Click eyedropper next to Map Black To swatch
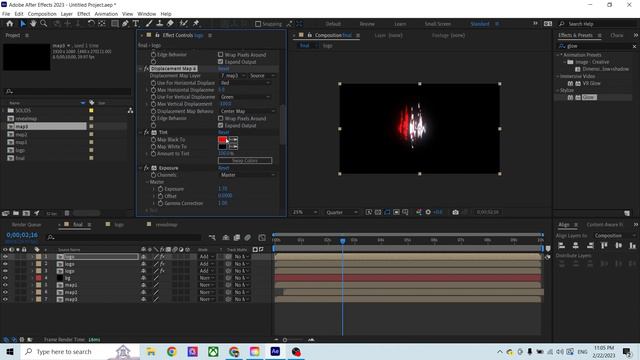640x360 pixels. 233,140
